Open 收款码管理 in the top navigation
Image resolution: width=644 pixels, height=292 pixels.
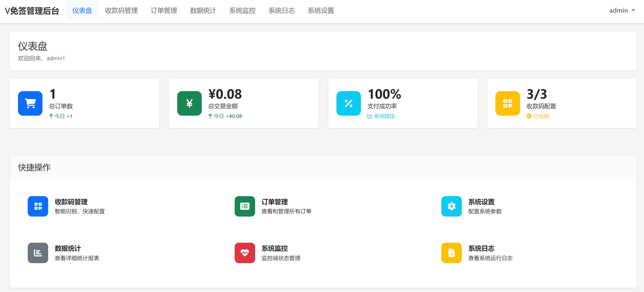point(122,10)
